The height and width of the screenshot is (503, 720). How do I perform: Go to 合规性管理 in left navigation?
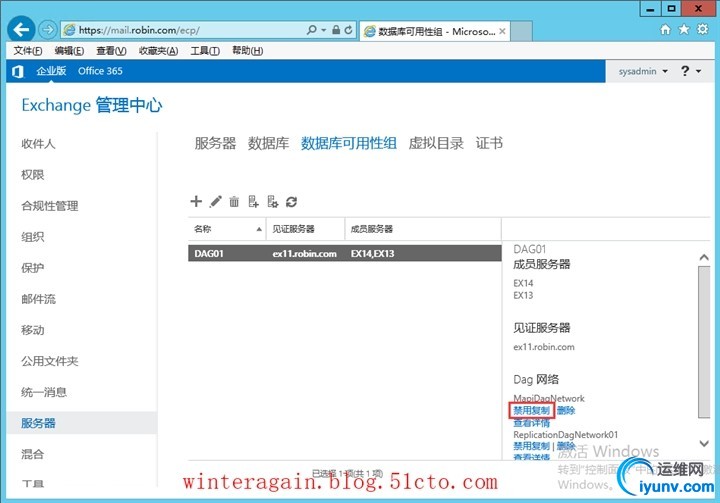tap(50, 206)
